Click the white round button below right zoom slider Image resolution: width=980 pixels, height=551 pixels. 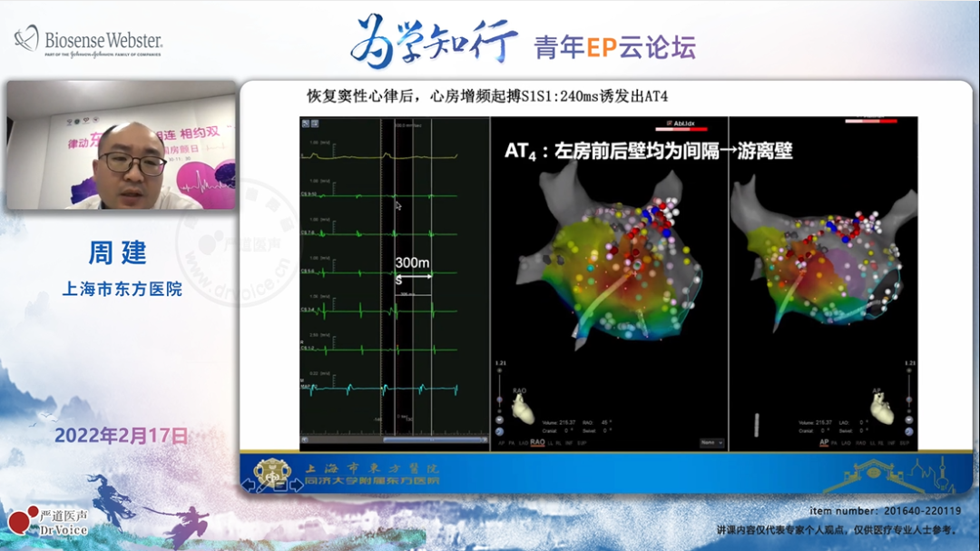click(x=907, y=420)
